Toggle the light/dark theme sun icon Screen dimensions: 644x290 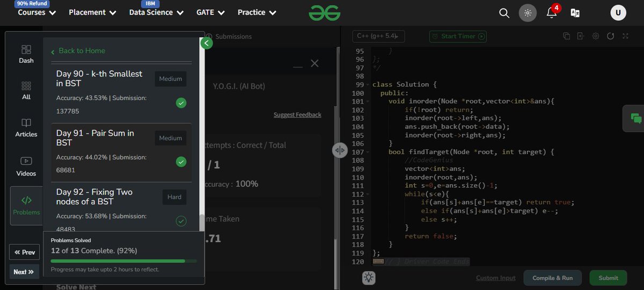[528, 13]
